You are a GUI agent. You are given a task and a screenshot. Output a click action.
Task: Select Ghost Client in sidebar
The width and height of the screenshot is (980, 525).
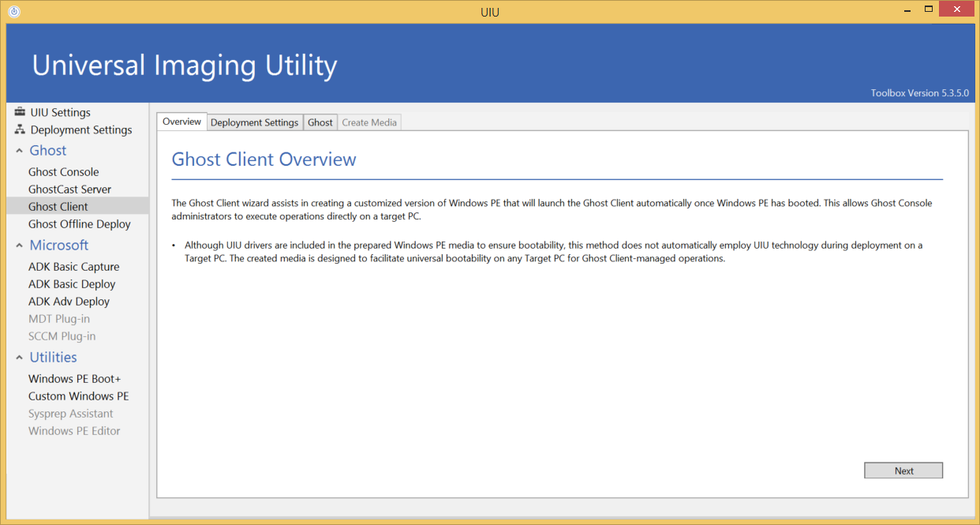(77, 206)
